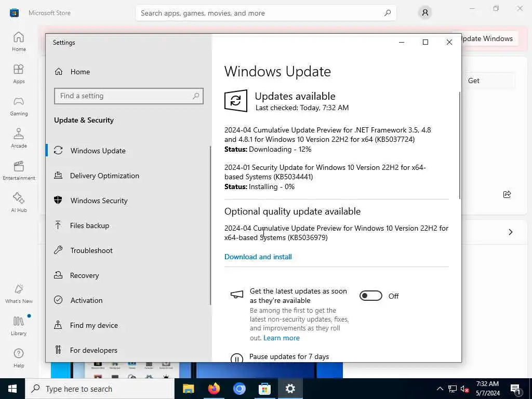532x399 pixels.
Task: Click the KB5037724 update title text
Action: click(328, 135)
